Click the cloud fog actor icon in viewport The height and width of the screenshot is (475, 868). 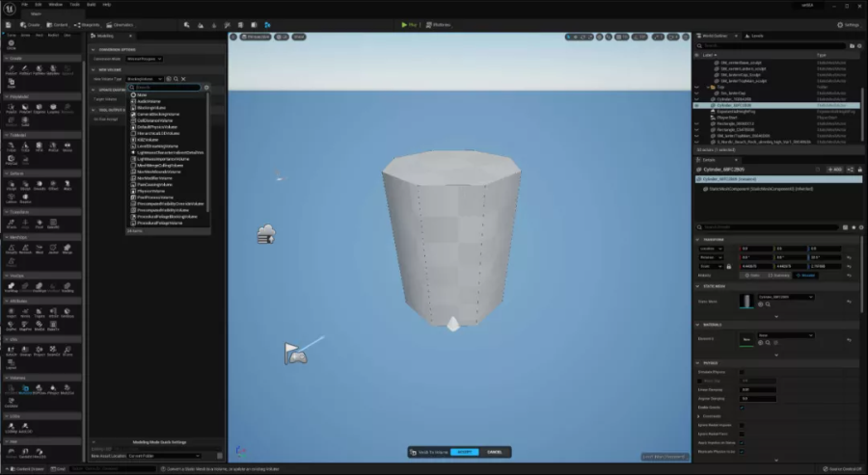pos(266,234)
